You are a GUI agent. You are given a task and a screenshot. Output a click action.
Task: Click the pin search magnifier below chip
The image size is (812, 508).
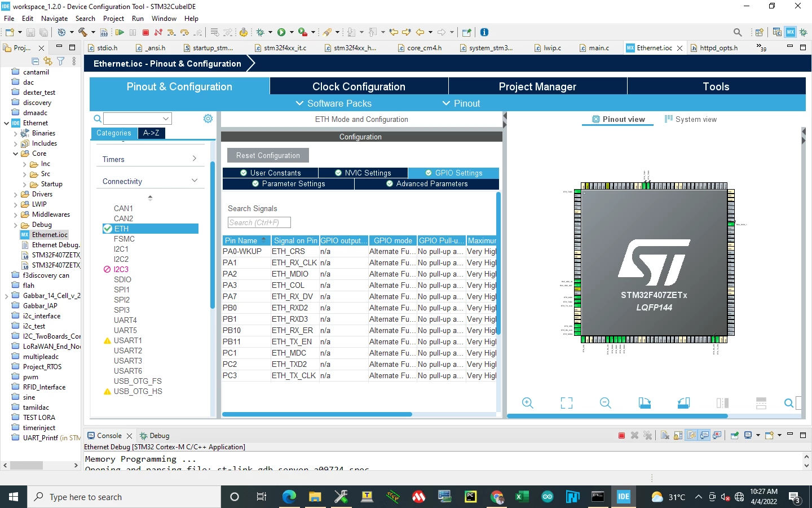[x=789, y=403]
